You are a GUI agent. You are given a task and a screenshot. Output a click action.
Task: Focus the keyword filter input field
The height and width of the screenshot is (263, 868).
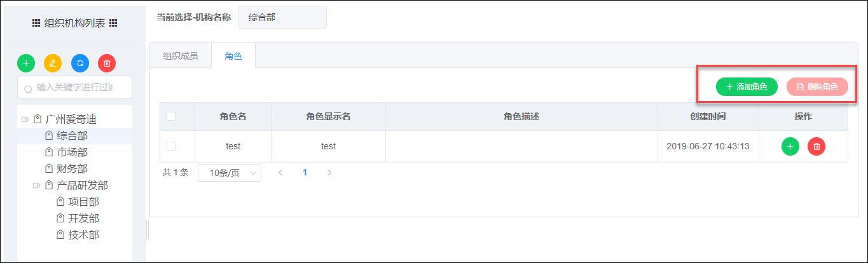coord(74,87)
